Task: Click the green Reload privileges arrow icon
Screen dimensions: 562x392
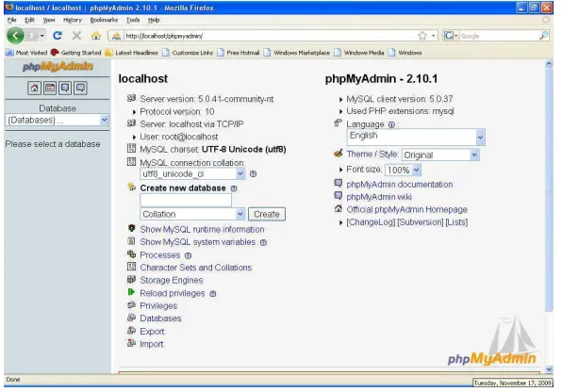Action: [x=131, y=292]
